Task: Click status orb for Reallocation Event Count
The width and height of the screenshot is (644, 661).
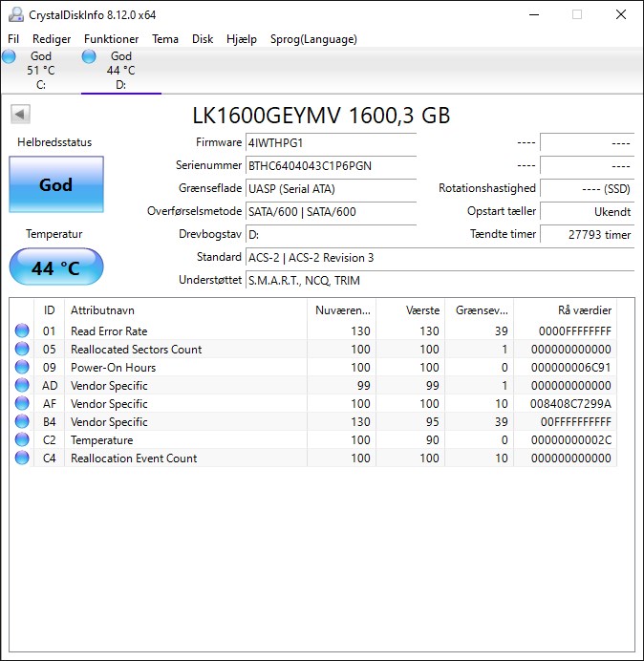Action: tap(22, 458)
